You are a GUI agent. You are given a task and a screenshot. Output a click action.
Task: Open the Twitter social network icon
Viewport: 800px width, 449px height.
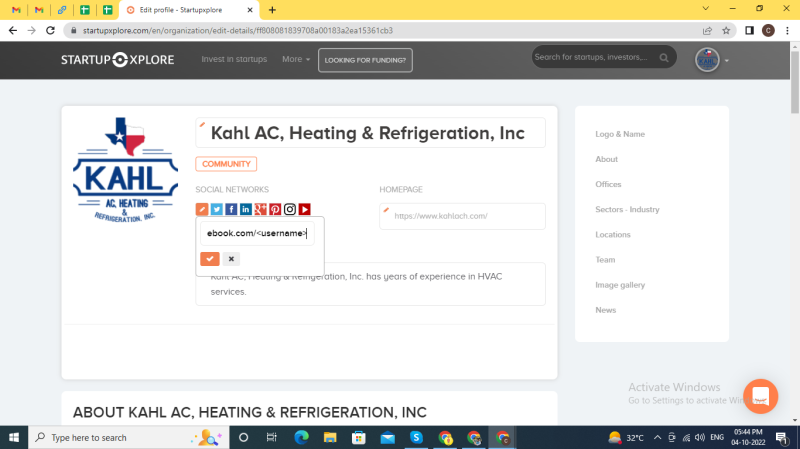point(216,209)
